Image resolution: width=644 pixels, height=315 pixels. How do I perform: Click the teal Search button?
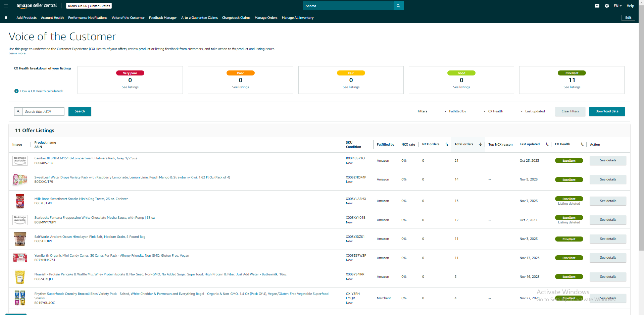tap(80, 111)
